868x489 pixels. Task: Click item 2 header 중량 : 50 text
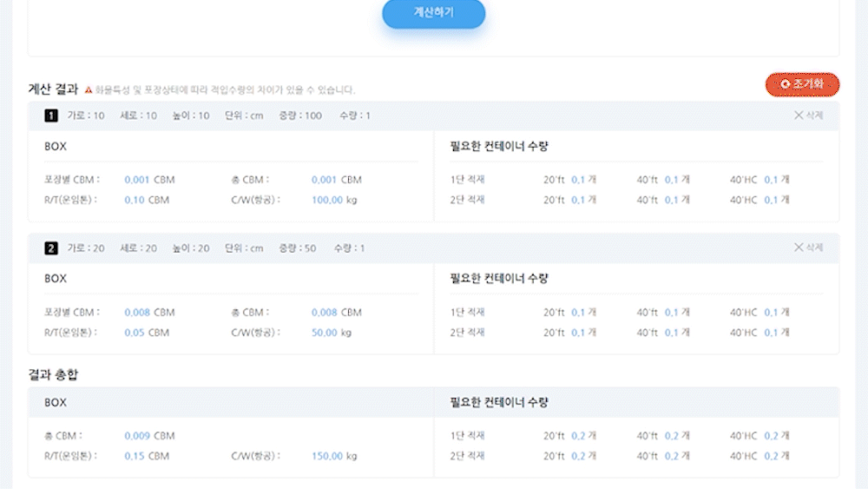297,248
